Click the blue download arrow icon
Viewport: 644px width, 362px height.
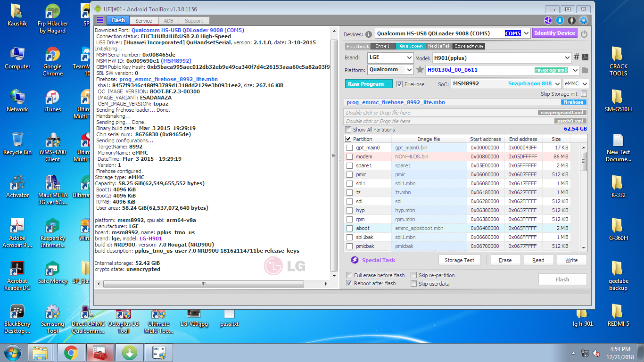pyautogui.click(x=560, y=20)
